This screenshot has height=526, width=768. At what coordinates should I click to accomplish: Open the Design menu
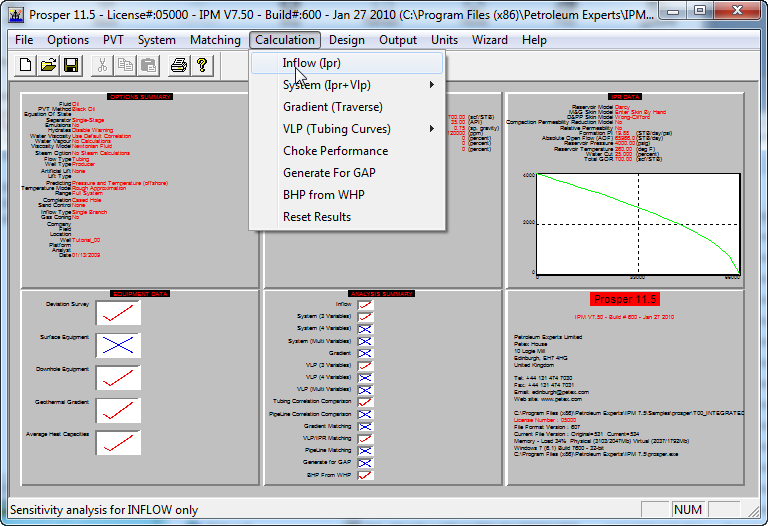(347, 40)
